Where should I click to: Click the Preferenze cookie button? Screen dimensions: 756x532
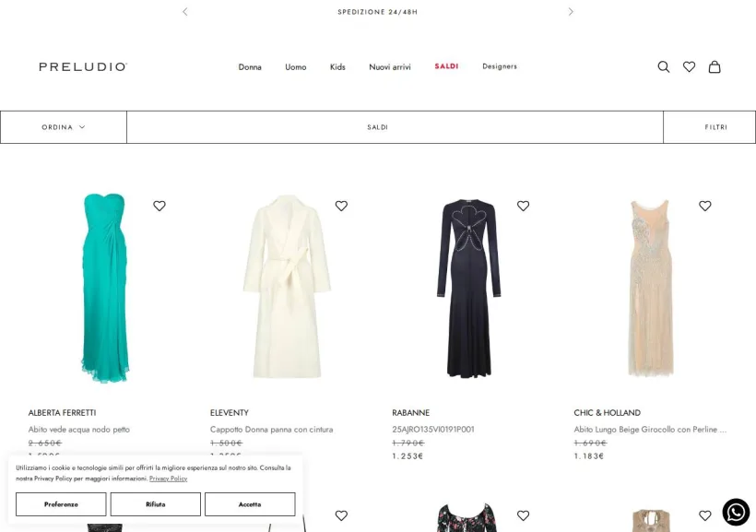[61, 504]
